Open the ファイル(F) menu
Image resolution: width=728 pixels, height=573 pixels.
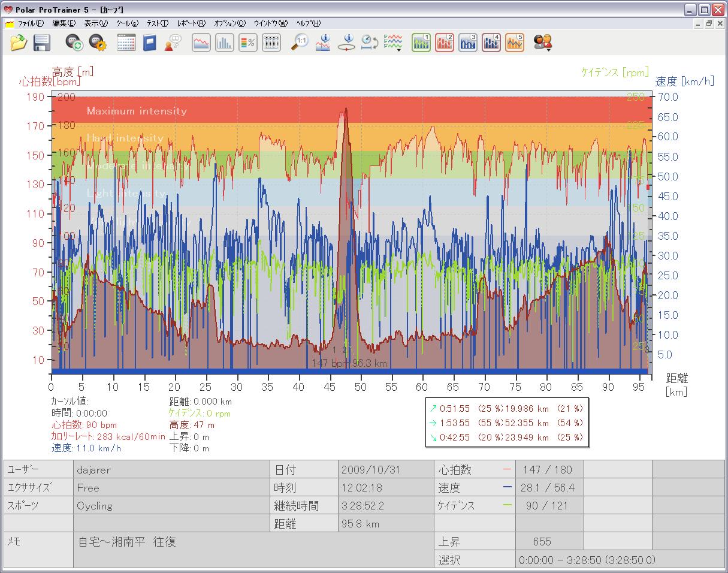(31, 23)
